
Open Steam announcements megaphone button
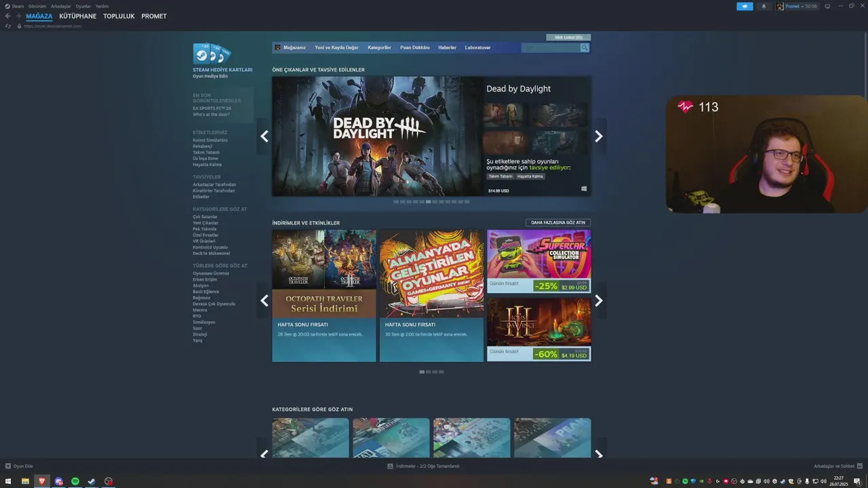(745, 6)
